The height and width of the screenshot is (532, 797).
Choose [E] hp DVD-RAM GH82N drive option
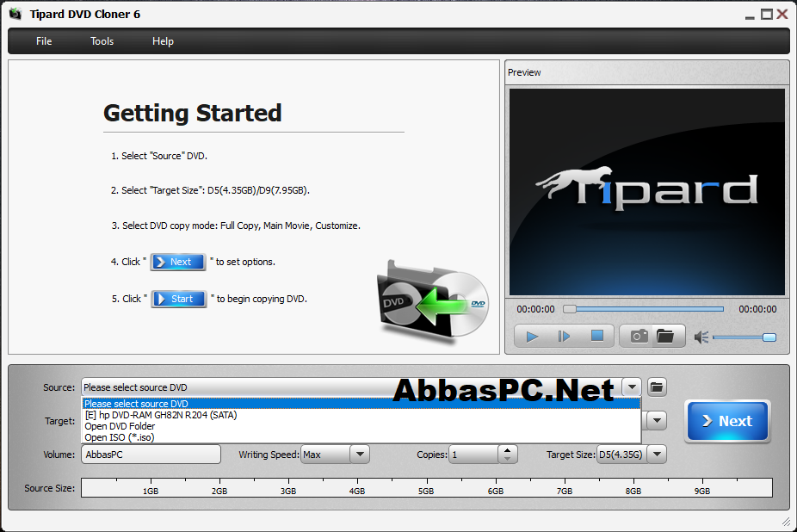point(361,415)
